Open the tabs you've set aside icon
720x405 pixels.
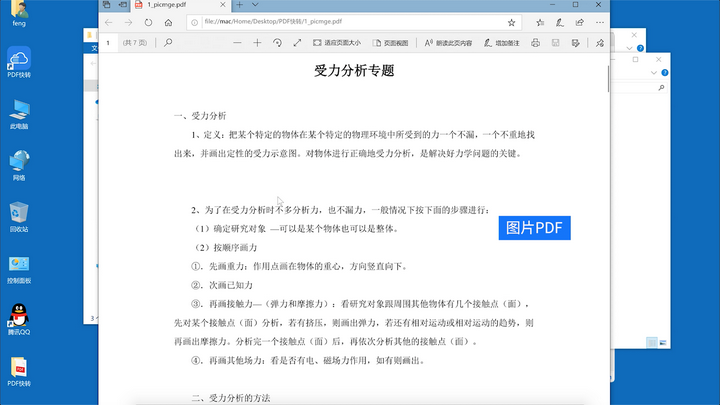coord(107,5)
